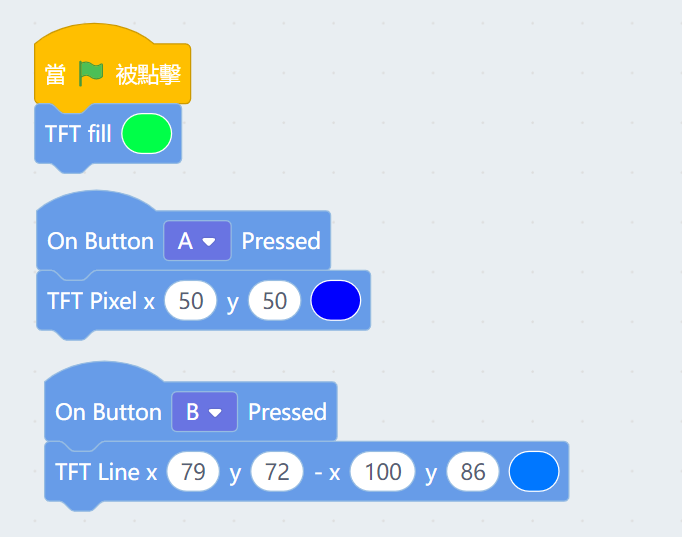682x537 pixels.
Task: Edit the y value 50 in TFT Pixel
Action: 274,301
